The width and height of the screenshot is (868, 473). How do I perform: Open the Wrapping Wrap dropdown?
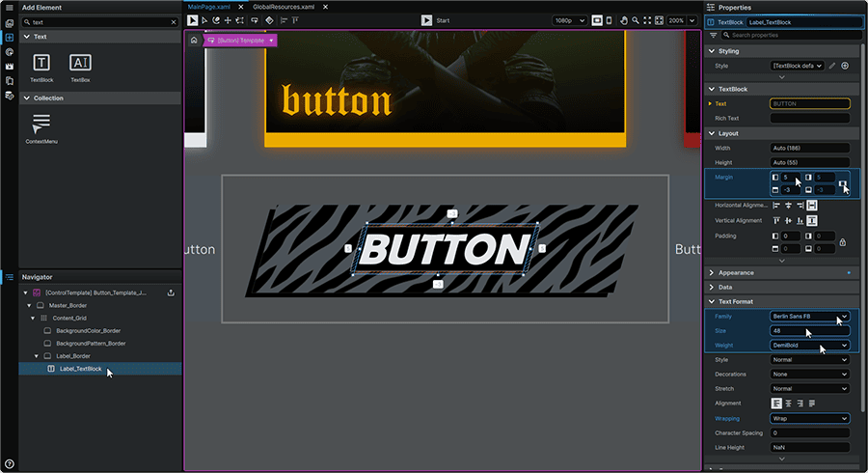[810, 418]
